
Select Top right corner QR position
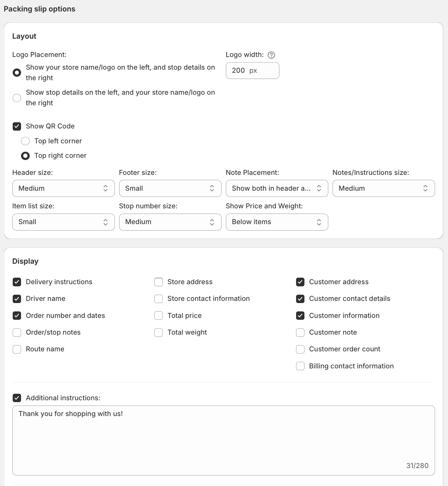(x=25, y=156)
